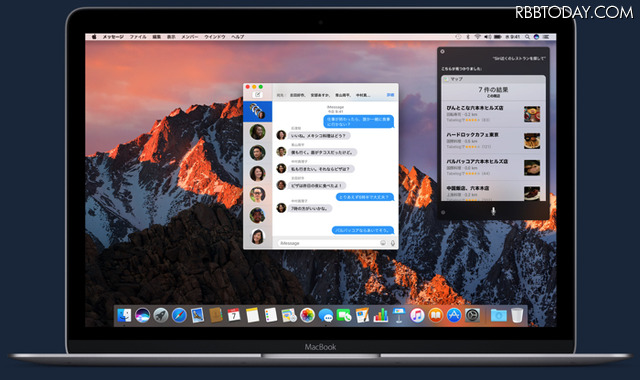Open the Keynote app in Dock
The height and width of the screenshot is (380, 640).
click(398, 315)
